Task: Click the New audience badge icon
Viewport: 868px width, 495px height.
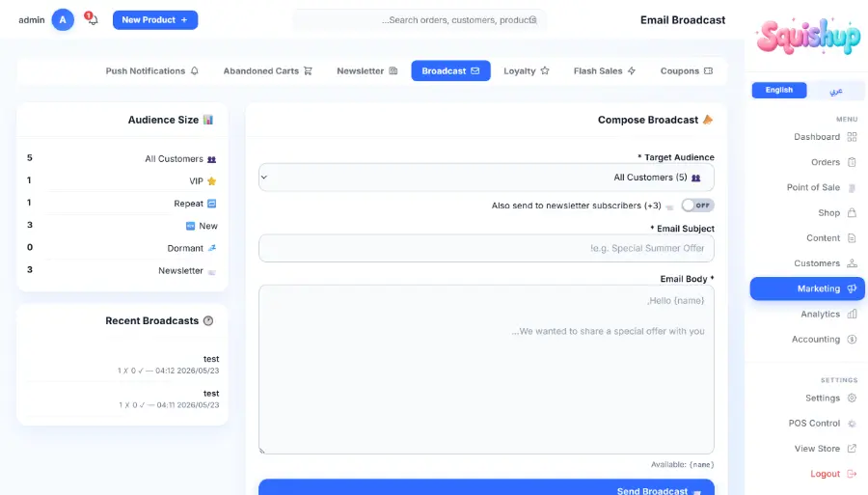Action: click(190, 226)
